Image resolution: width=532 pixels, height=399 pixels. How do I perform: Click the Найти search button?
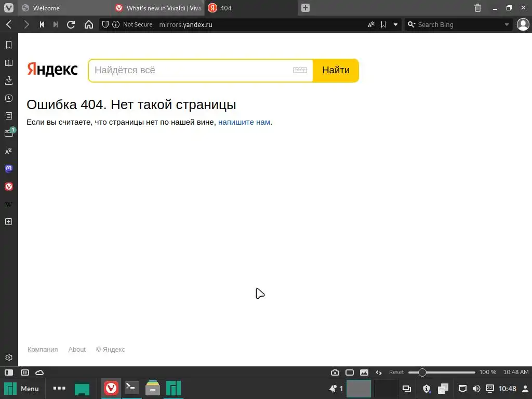point(336,70)
